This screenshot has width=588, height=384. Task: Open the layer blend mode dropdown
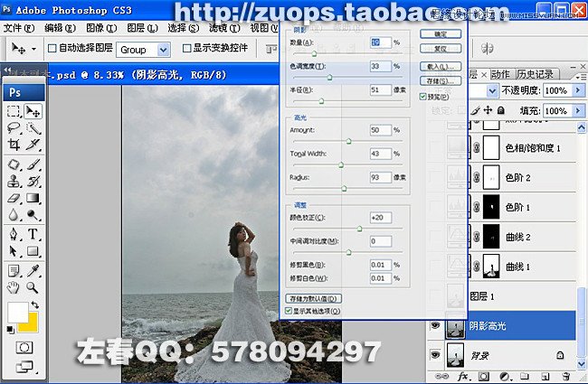[492, 90]
